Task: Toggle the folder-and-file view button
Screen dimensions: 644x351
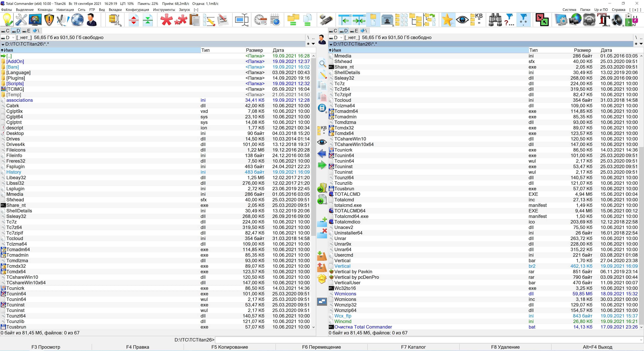Action: tap(373, 20)
